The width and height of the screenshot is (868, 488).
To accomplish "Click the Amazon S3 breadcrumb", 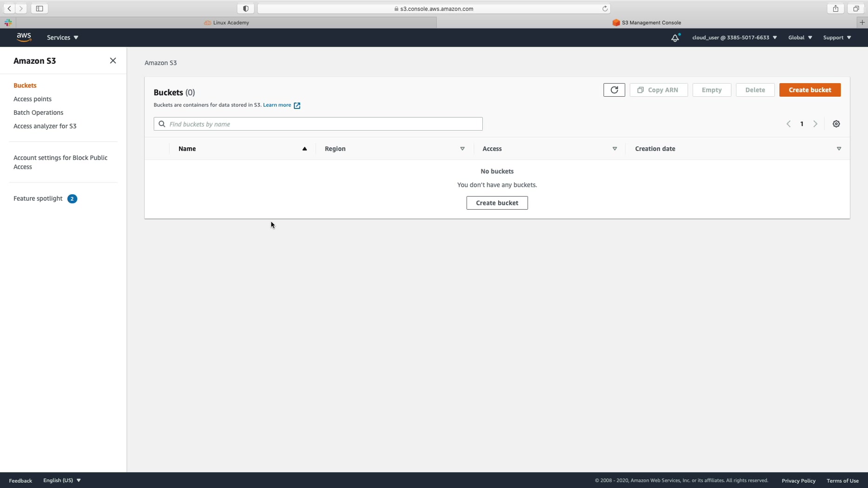I will (x=160, y=63).
